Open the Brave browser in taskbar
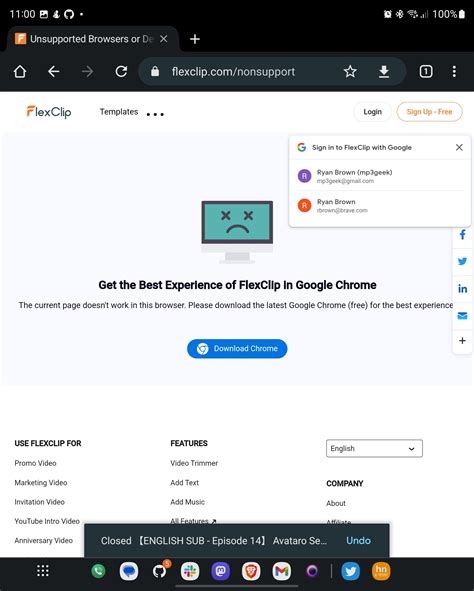This screenshot has width=474, height=591. coord(251,571)
